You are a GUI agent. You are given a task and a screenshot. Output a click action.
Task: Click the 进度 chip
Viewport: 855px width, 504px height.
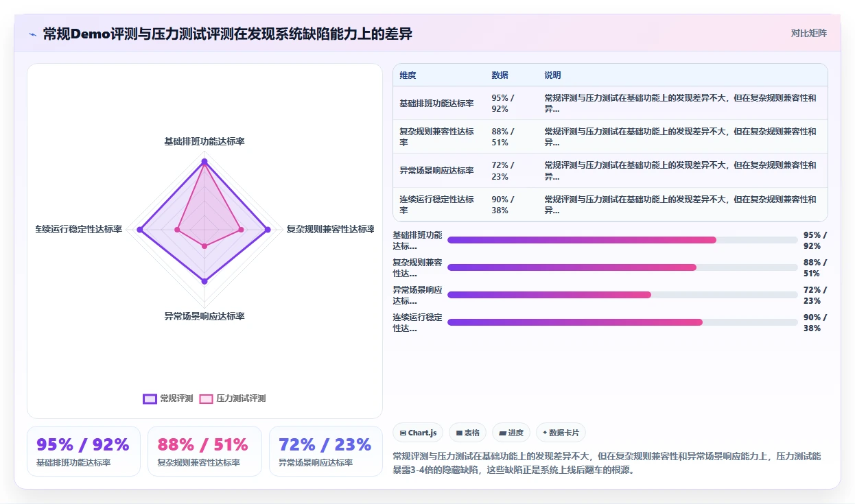511,433
